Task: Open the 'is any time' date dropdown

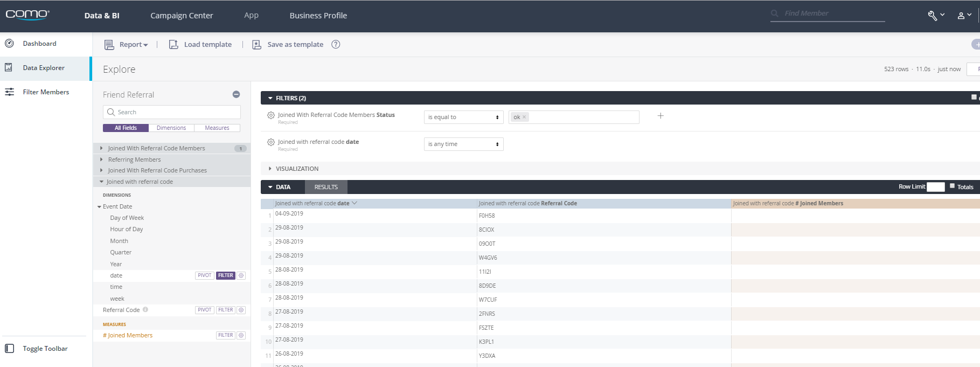Action: click(x=463, y=144)
